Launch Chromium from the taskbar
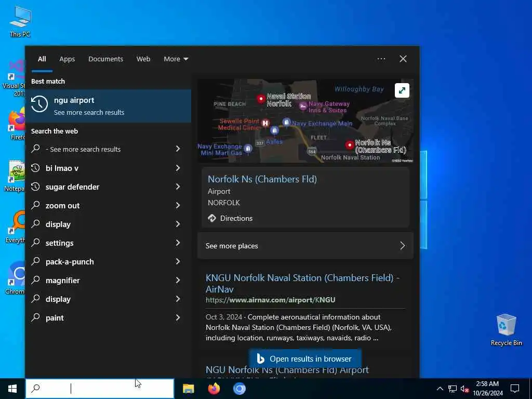This screenshot has height=399, width=532. point(239,389)
